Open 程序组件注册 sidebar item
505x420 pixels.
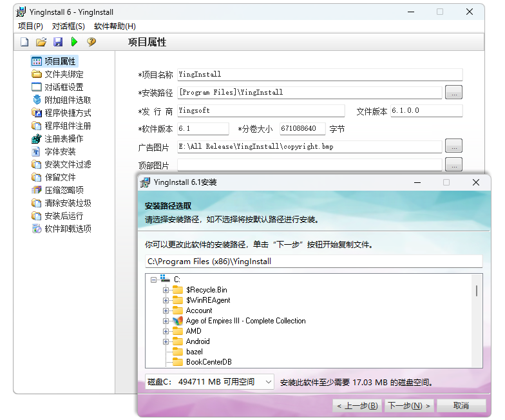click(x=62, y=126)
